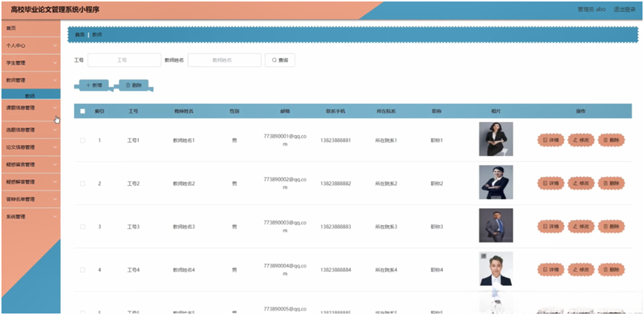
Task: Click the 工号 column header
Action: click(133, 111)
